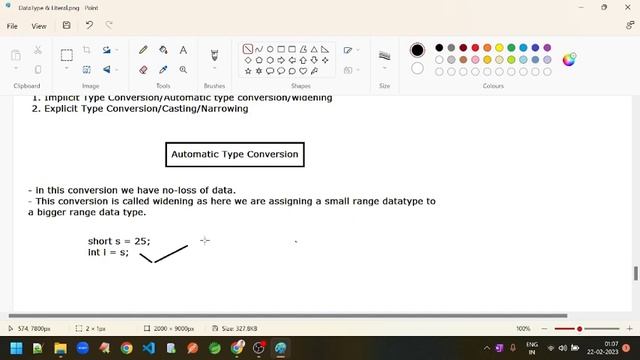Click the Copy icon
Viewport: 640px width, 360px height.
(x=38, y=69)
